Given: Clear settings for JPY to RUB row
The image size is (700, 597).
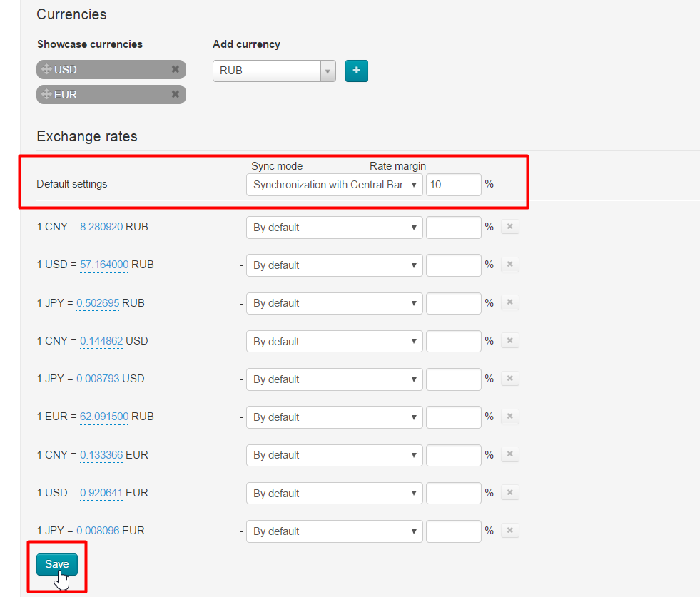Looking at the screenshot, I should pyautogui.click(x=509, y=302).
